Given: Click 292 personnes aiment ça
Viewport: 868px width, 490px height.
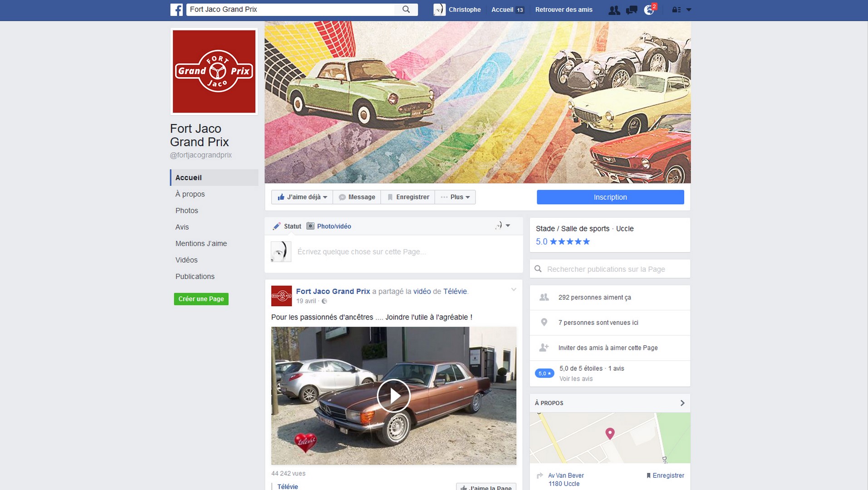Looking at the screenshot, I should coord(594,298).
